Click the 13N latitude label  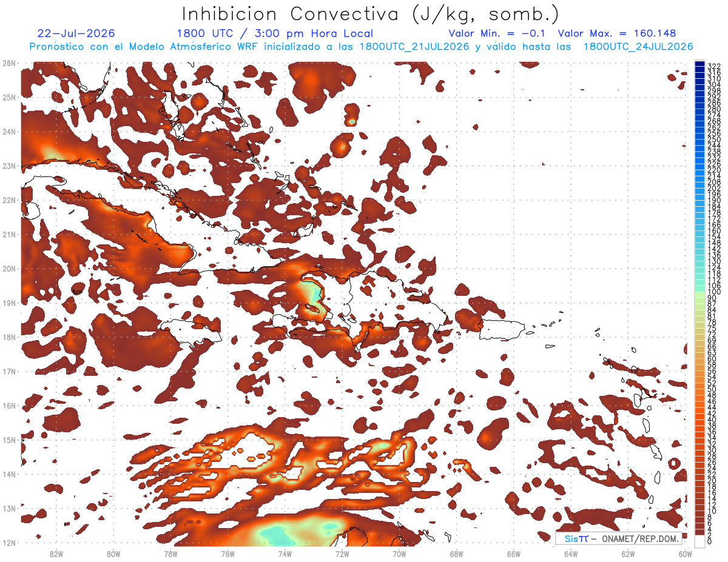click(9, 508)
